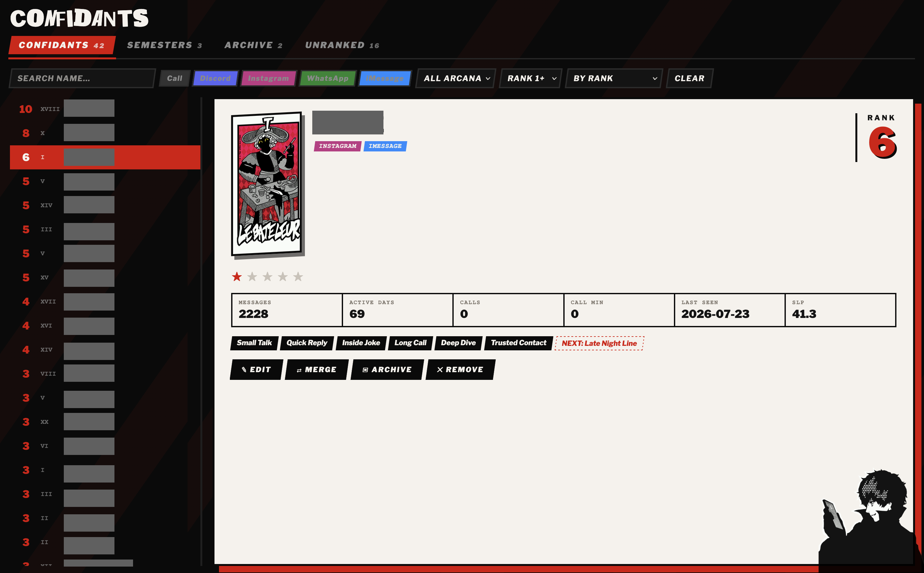The image size is (924, 573).
Task: Select the rank 5 arcana III confidant
Action: pyautogui.click(x=105, y=229)
